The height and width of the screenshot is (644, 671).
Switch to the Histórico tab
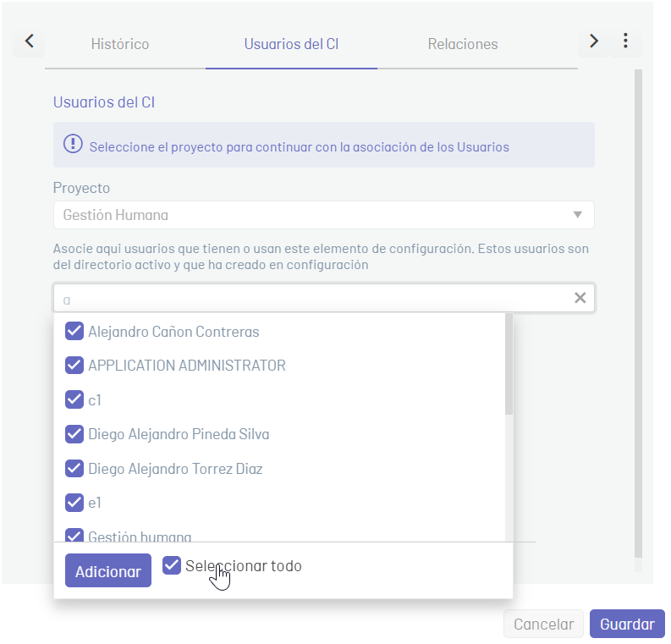coord(120,44)
